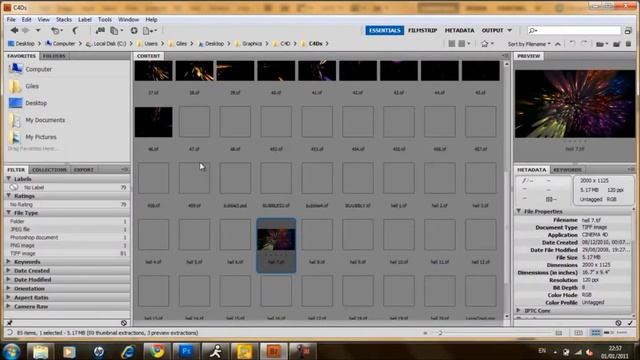The height and width of the screenshot is (360, 640).
Task: Switch to compact mode icon
Action: [628, 31]
